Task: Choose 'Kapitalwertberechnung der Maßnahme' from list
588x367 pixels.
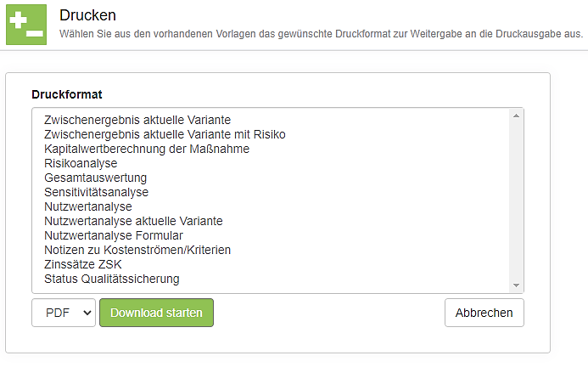Action: click(147, 149)
